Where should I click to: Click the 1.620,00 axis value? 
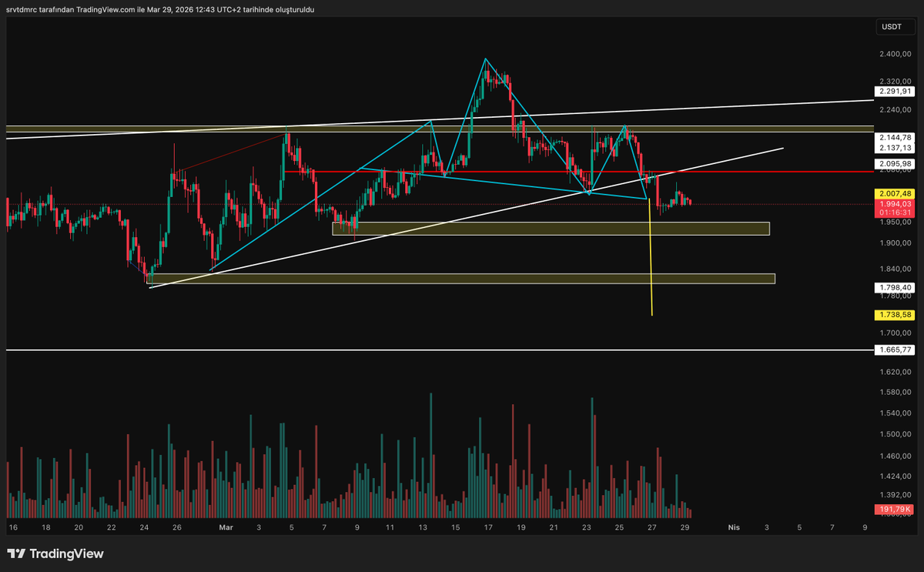point(896,371)
